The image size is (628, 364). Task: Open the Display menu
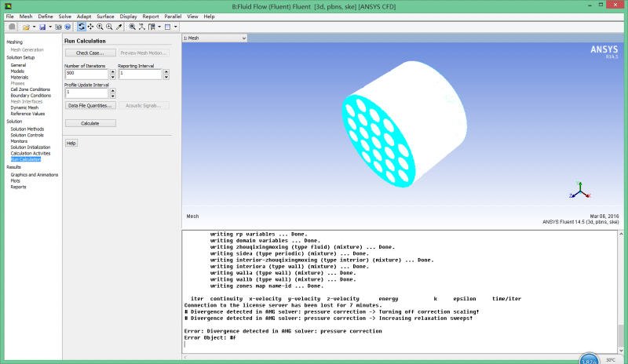click(128, 16)
